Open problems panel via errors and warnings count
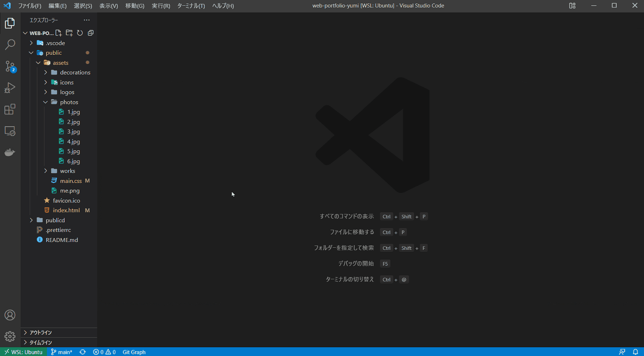Screen dimensions: 644x356 click(x=104, y=352)
